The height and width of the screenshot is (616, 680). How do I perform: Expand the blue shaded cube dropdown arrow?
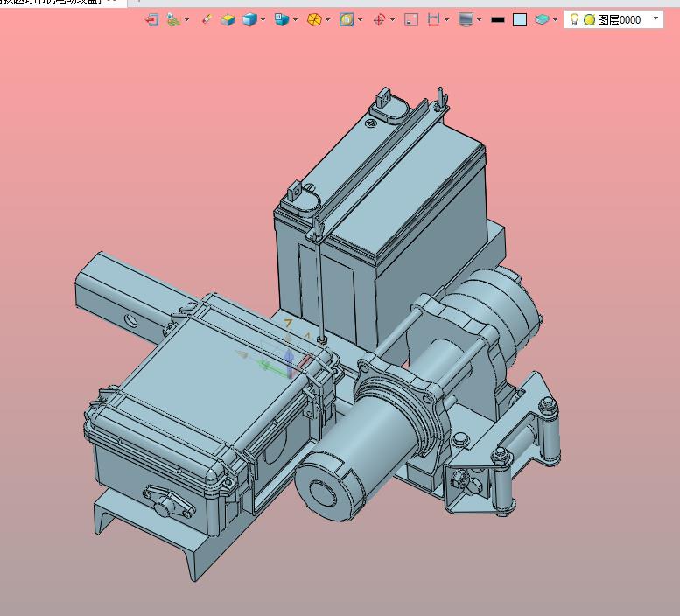[x=263, y=19]
